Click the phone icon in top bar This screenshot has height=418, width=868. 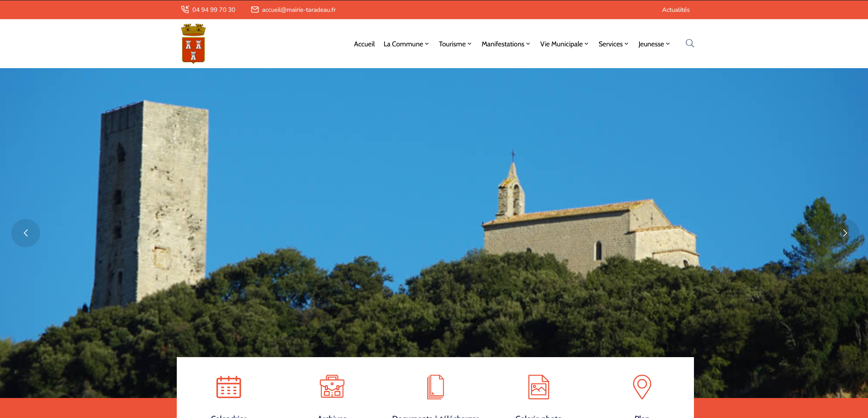click(185, 10)
